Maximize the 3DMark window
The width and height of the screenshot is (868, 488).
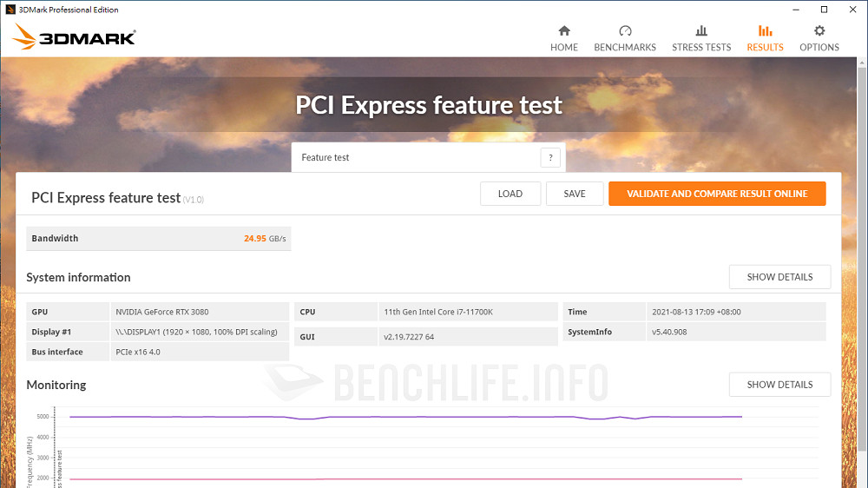point(825,10)
